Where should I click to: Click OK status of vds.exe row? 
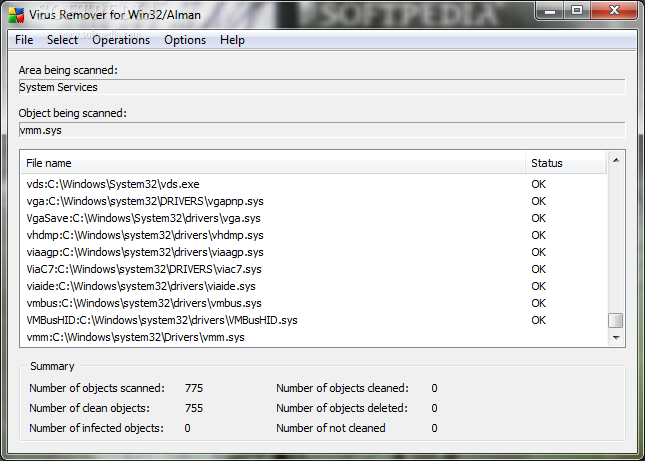point(538,184)
